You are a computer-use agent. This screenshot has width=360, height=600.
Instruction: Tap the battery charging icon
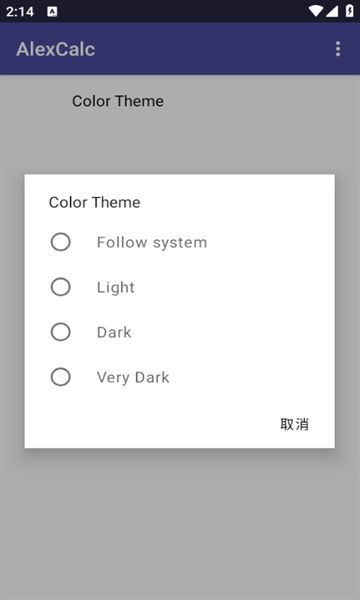click(349, 11)
